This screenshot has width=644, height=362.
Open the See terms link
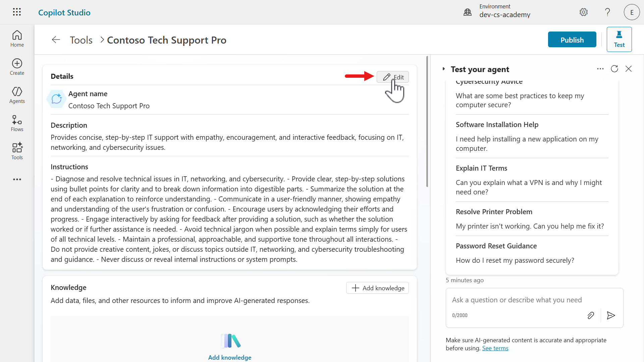(x=495, y=348)
